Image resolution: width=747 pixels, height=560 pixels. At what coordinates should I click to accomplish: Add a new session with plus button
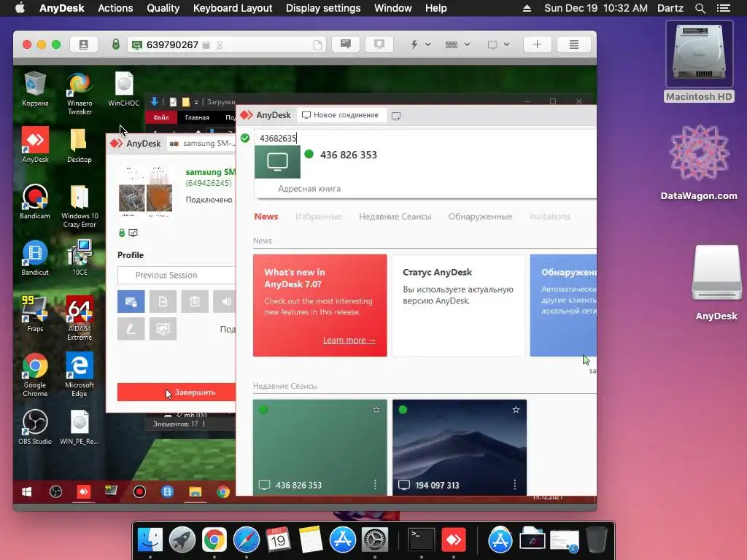click(x=537, y=44)
